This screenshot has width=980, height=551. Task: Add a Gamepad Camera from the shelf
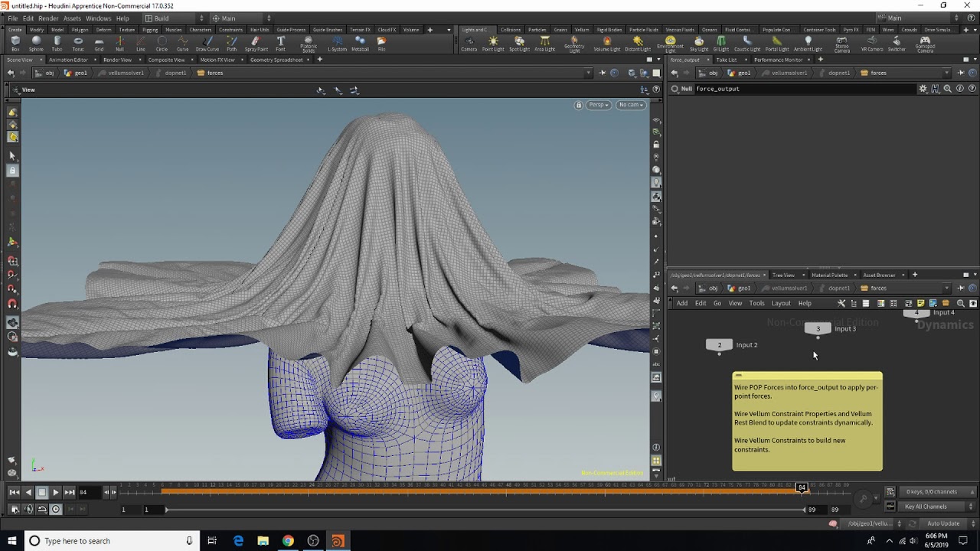click(x=925, y=44)
